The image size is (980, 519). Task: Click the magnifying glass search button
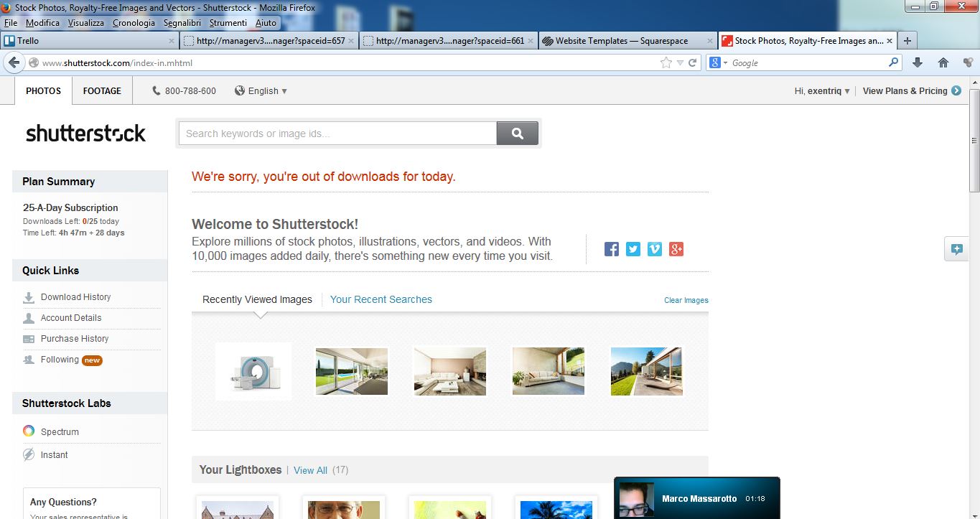pos(517,134)
